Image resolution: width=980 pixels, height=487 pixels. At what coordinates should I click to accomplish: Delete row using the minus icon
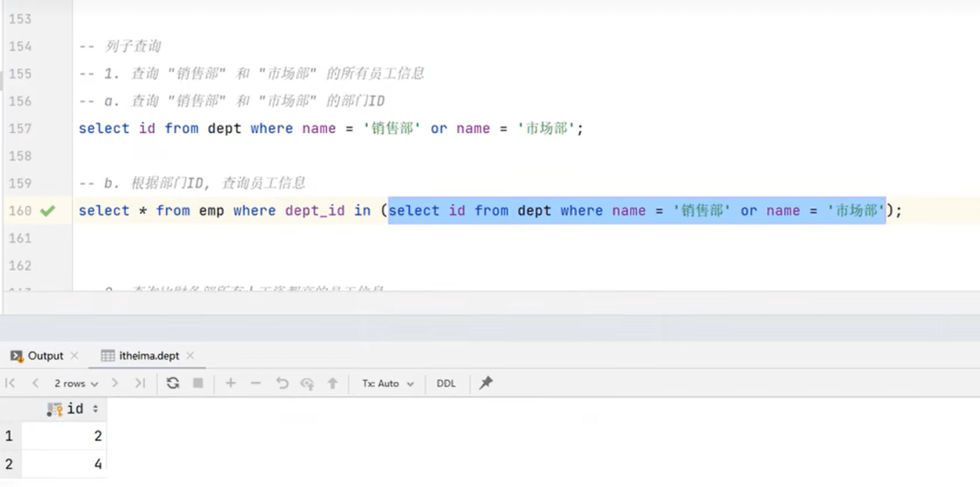coord(256,383)
